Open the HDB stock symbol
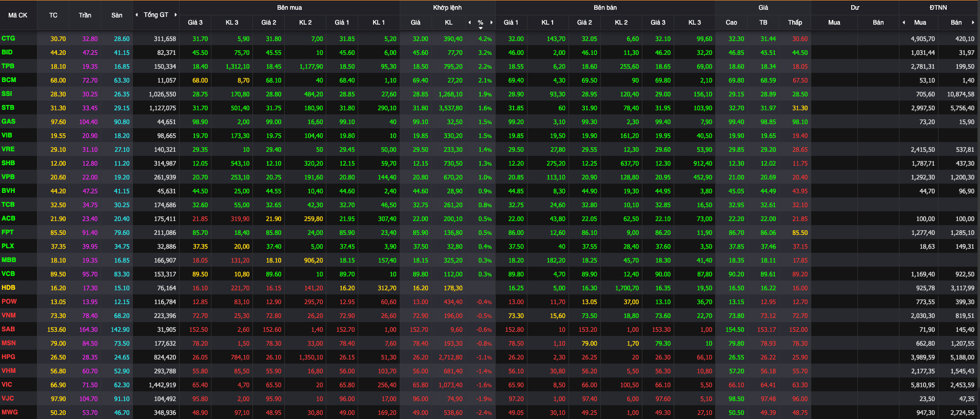Screen dimensions: 980x419 point(8,288)
